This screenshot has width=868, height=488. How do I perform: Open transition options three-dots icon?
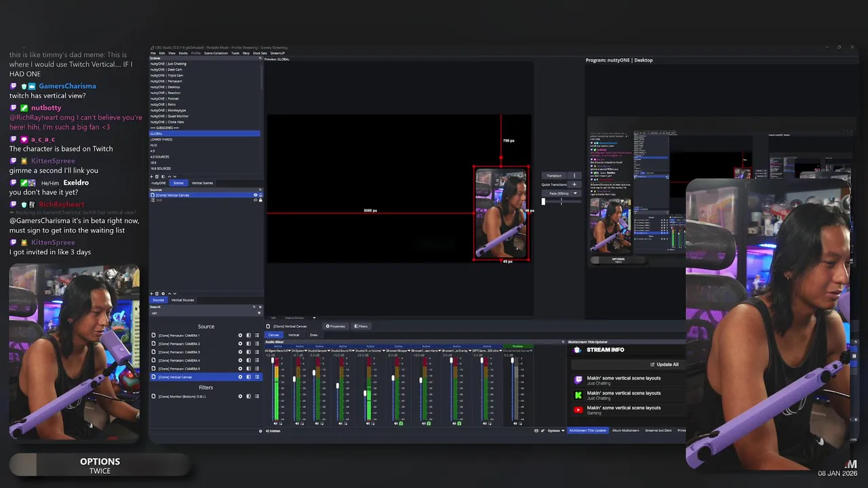tap(574, 176)
